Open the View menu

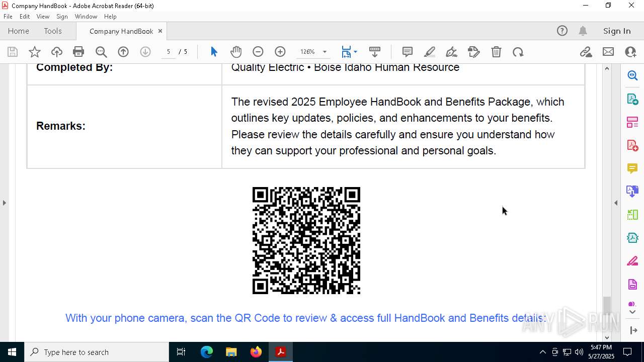pyautogui.click(x=43, y=17)
